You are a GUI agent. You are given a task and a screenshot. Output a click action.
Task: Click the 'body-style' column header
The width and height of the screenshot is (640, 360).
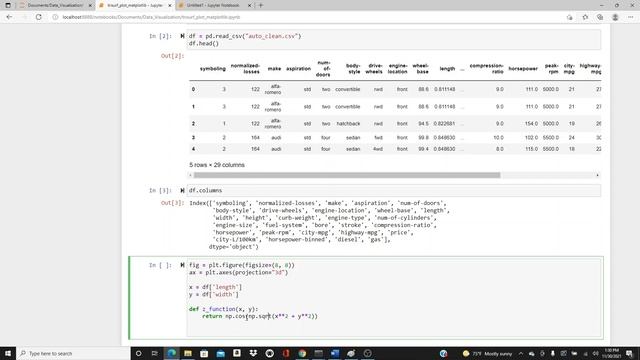[353, 69]
